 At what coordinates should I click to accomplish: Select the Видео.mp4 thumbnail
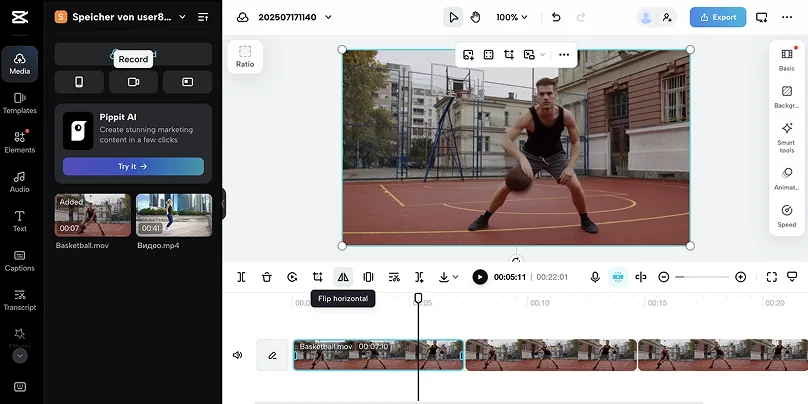(174, 215)
